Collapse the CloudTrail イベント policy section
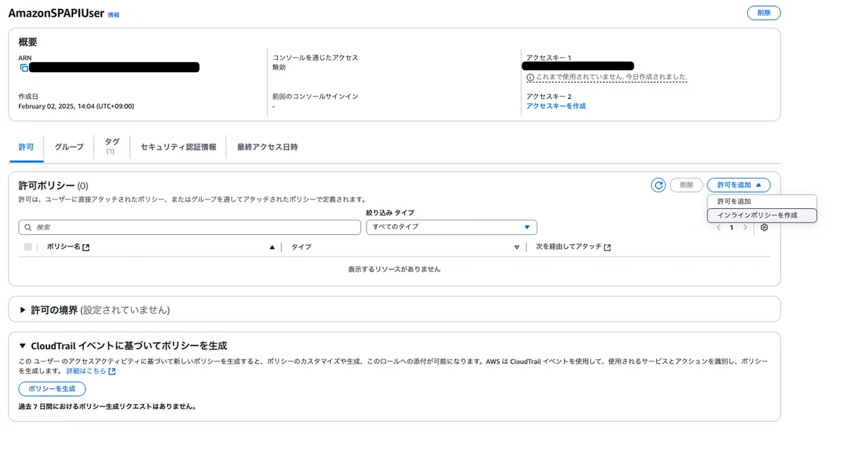Viewport: 868px width, 461px height. 23,346
